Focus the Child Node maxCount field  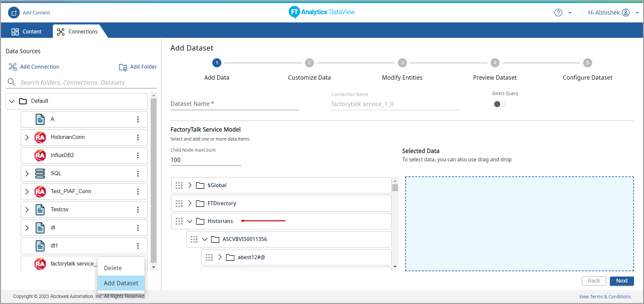[206, 160]
